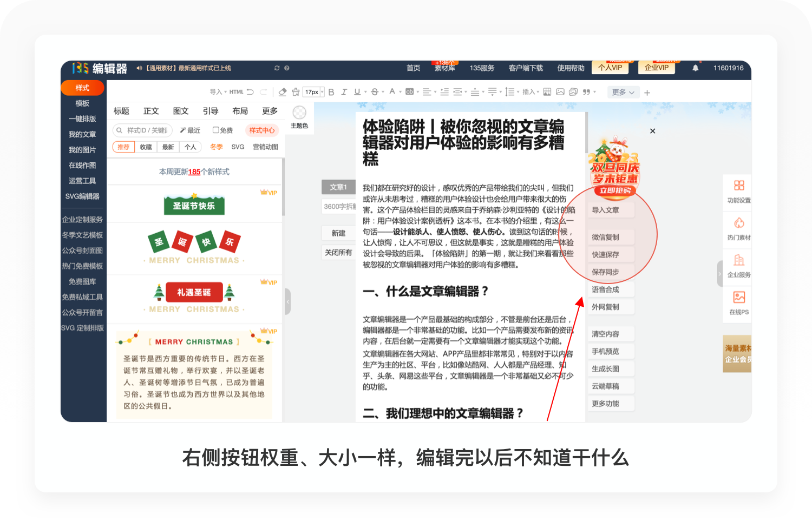Open 素材库 in top navigation
Screen dimensions: 812x527
[444, 68]
